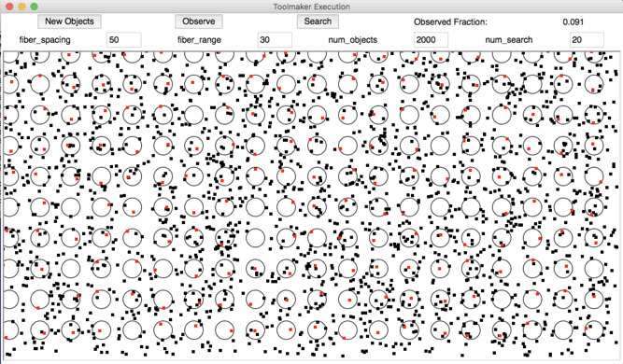Click the New Objects button
The width and height of the screenshot is (623, 364).
click(69, 21)
